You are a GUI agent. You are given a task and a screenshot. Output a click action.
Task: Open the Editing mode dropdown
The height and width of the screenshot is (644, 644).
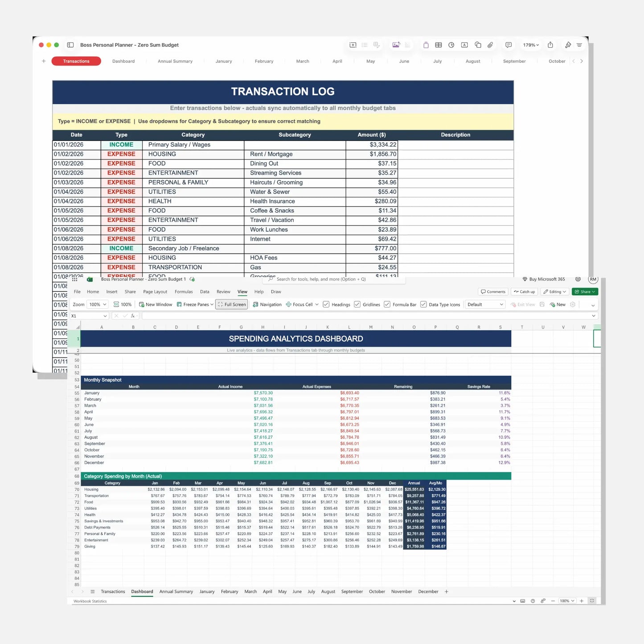[x=554, y=292]
